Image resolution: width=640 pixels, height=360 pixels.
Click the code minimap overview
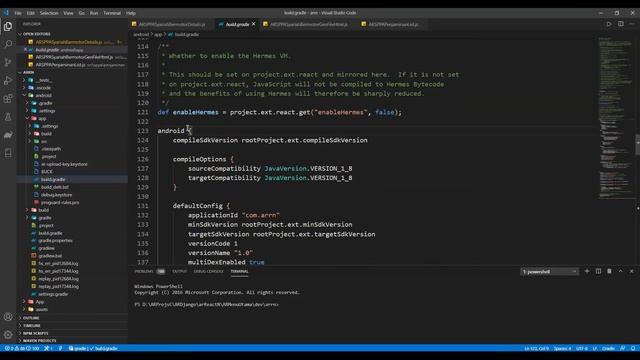click(x=616, y=118)
